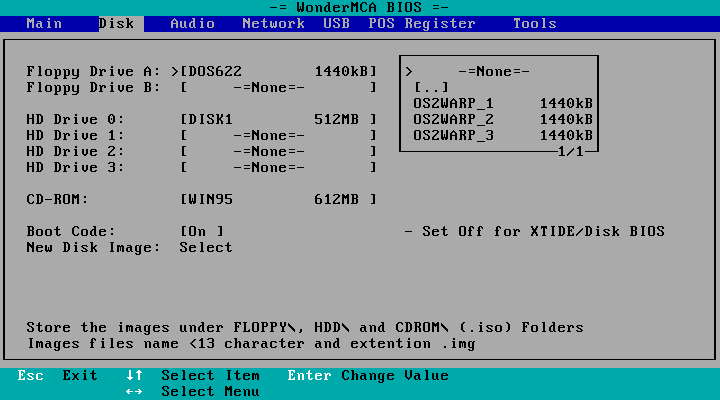Click HD Drive 2 label
This screenshot has width=720, height=400.
[75, 152]
